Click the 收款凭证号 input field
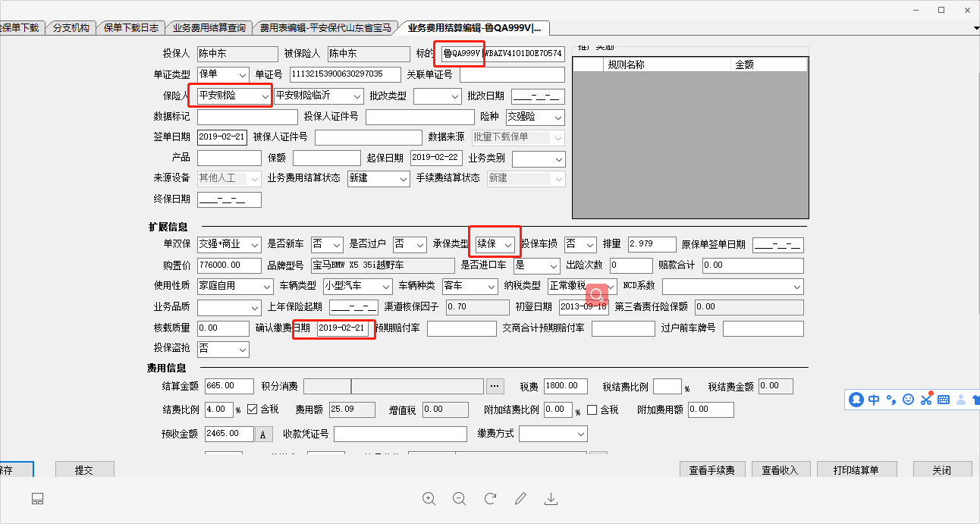Viewport: 980px width, 524px height. click(400, 434)
